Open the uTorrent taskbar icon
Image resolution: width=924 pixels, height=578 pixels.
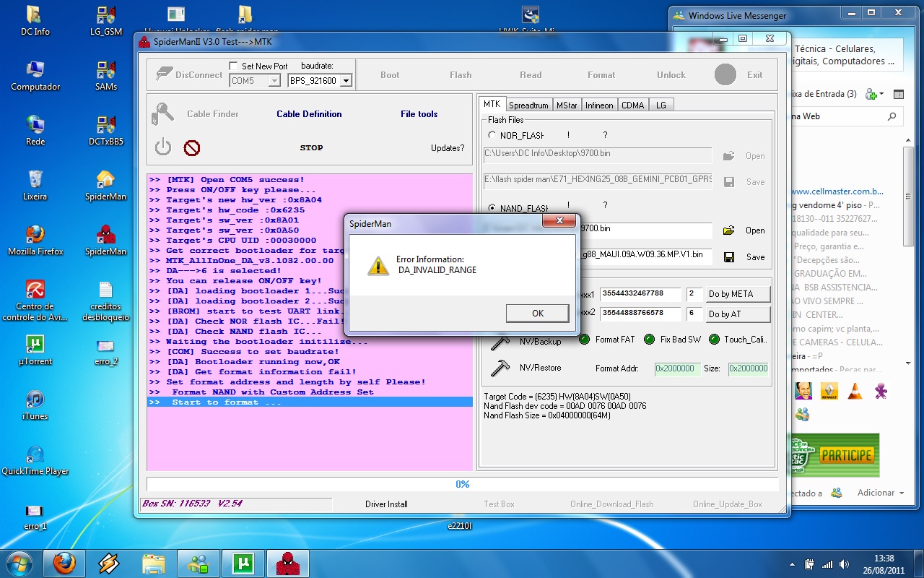coord(243,563)
